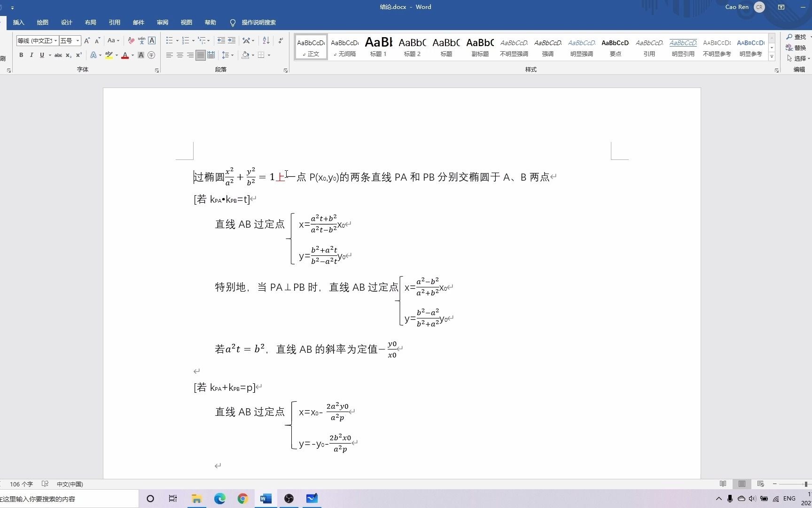Click the bullet list icon

coord(169,40)
